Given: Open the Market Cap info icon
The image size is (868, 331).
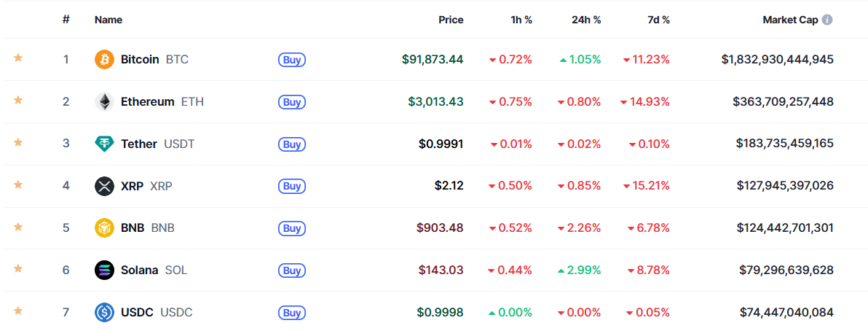Looking at the screenshot, I should (827, 20).
